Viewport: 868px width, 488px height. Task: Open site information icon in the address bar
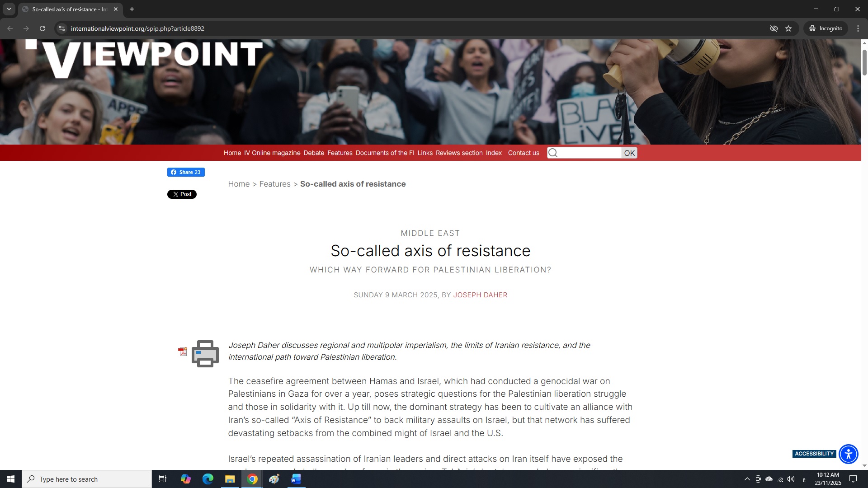tap(62, 28)
